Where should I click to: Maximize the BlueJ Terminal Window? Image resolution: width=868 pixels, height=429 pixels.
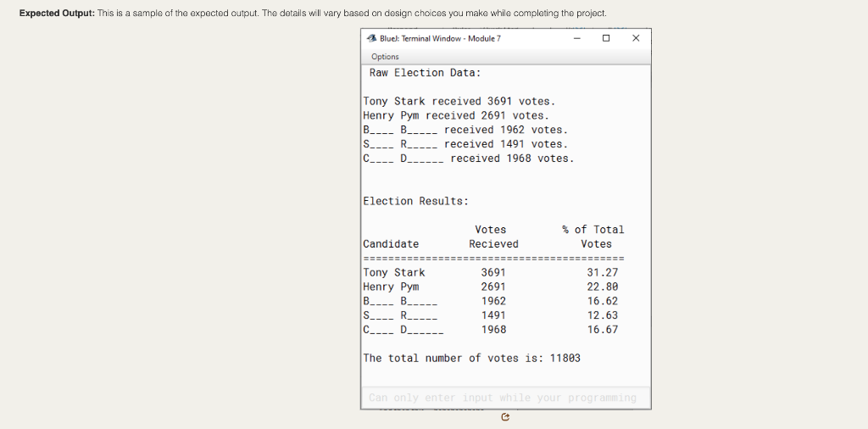tap(606, 38)
